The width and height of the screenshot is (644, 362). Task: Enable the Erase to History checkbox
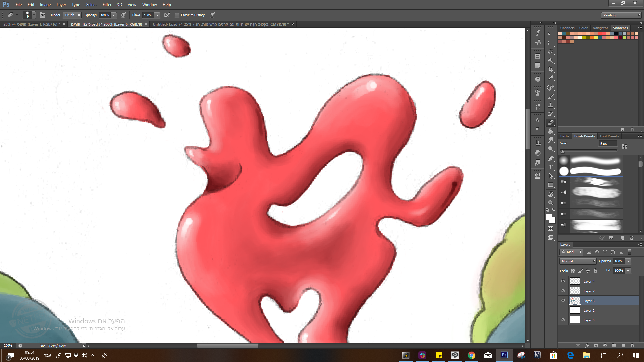(177, 15)
